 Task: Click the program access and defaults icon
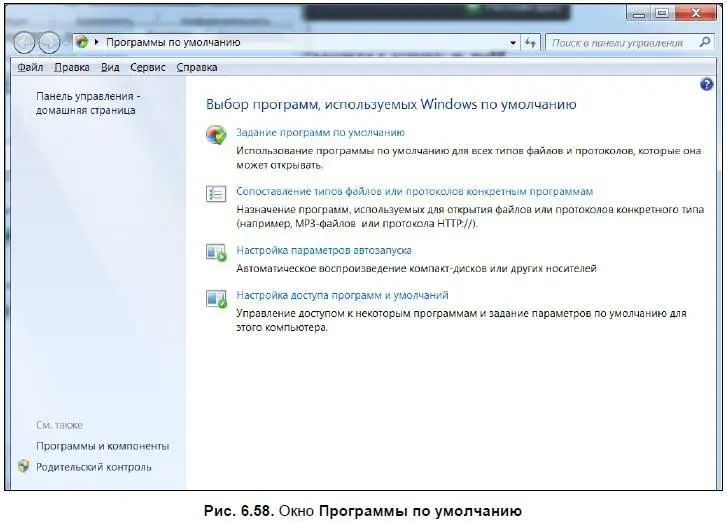tap(216, 298)
